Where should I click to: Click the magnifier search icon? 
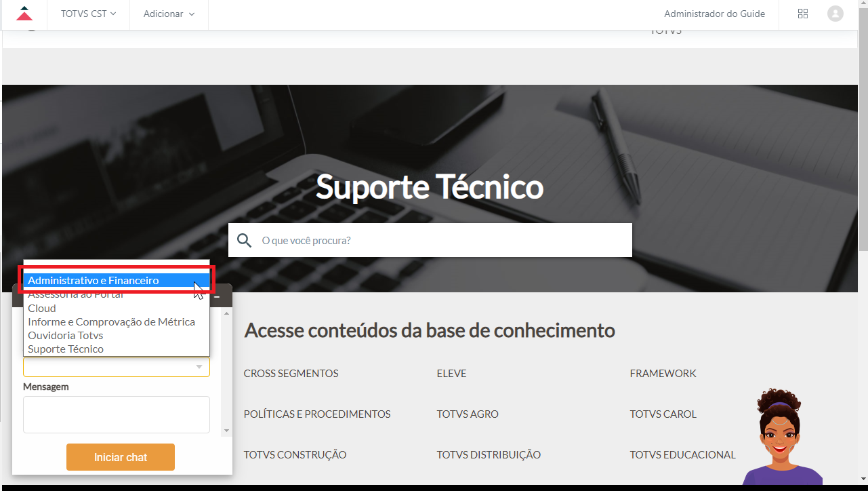tap(245, 241)
